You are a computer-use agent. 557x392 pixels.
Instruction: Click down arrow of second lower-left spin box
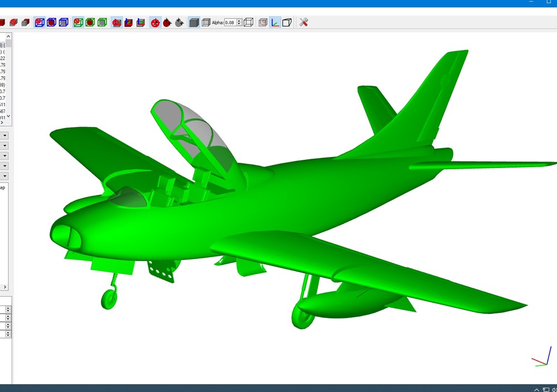click(x=8, y=319)
